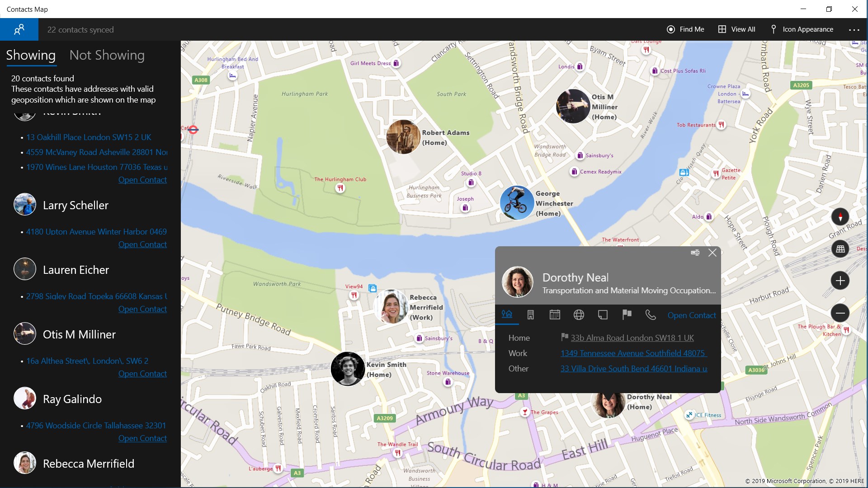The image size is (868, 488).
Task: Open the Icon Appearance options
Action: pyautogui.click(x=802, y=29)
